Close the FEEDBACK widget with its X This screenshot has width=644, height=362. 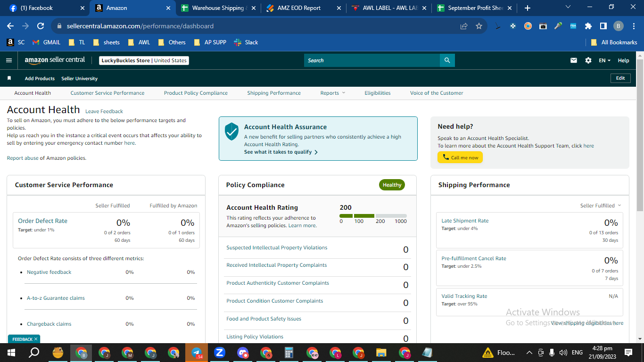click(36, 339)
